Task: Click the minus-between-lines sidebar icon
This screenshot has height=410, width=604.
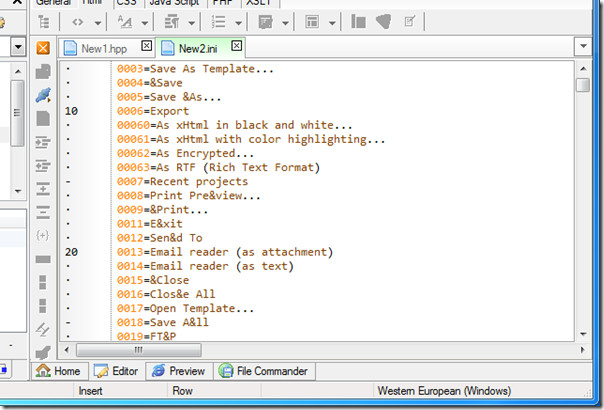Action: [43, 212]
